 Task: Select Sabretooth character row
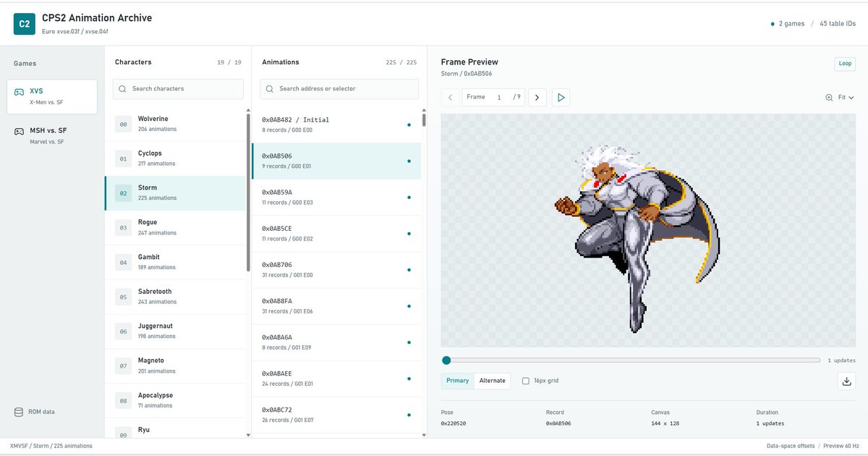click(x=176, y=297)
